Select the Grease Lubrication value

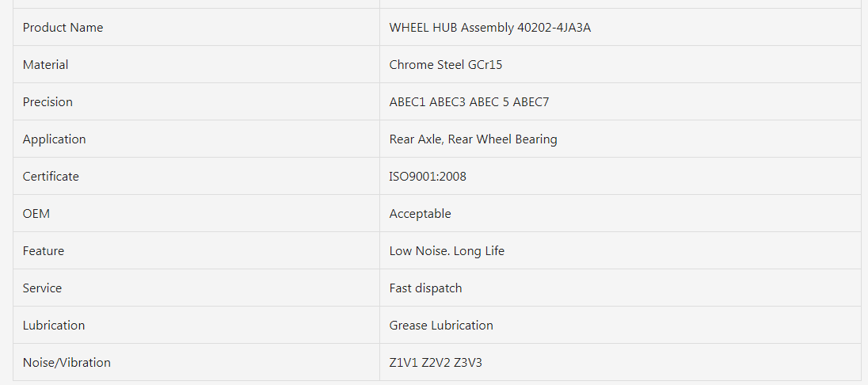(x=441, y=325)
